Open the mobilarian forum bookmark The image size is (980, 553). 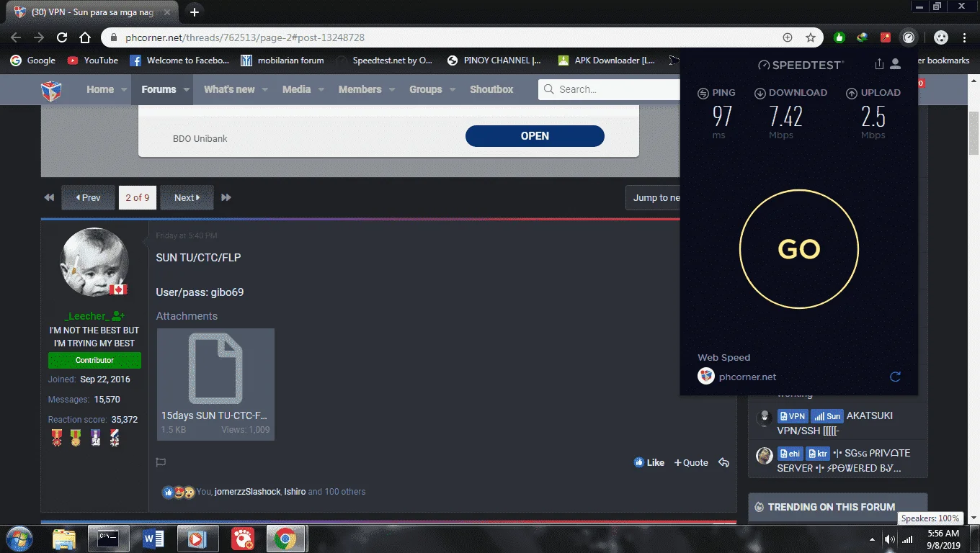(282, 60)
